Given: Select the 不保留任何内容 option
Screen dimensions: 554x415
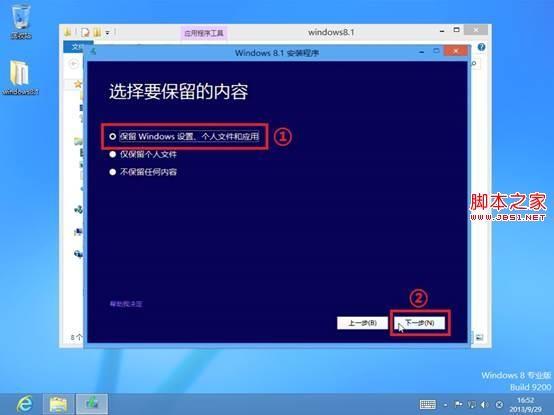Looking at the screenshot, I should [x=143, y=172].
